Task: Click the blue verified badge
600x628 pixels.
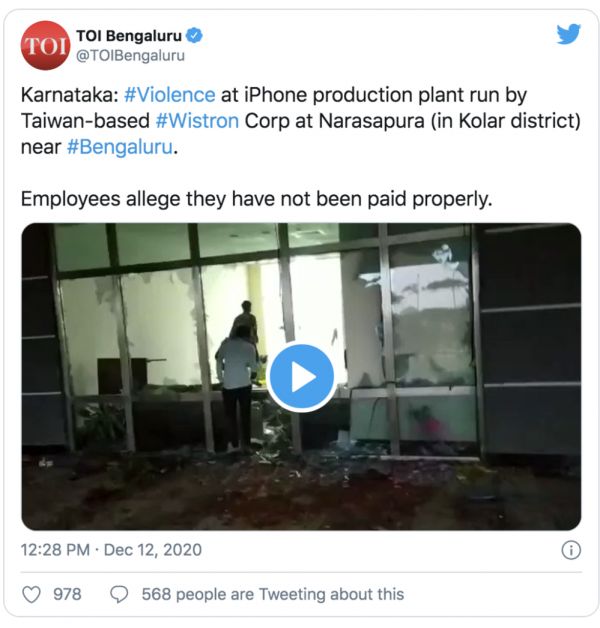Action: pos(195,36)
